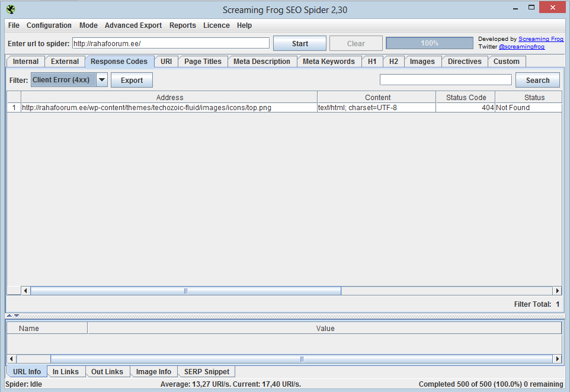The image size is (570, 392).
Task: Switch to the Internal tab
Action: (x=25, y=62)
